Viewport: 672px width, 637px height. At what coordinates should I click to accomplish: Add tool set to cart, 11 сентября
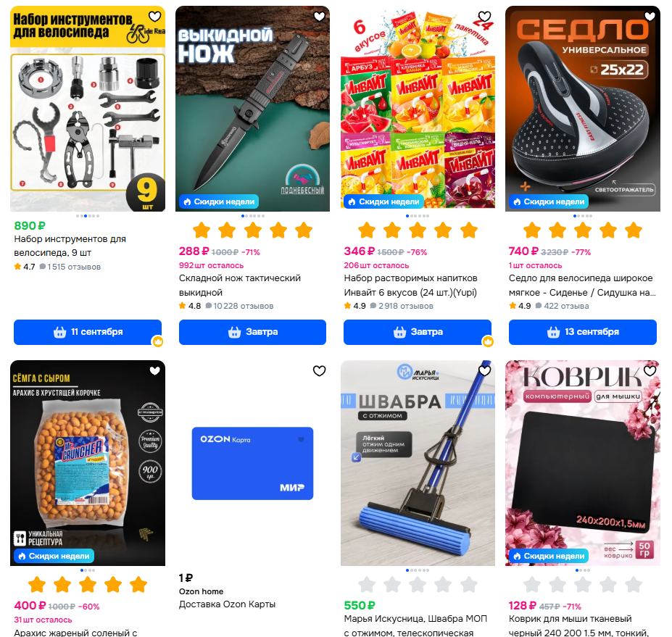pos(88,332)
